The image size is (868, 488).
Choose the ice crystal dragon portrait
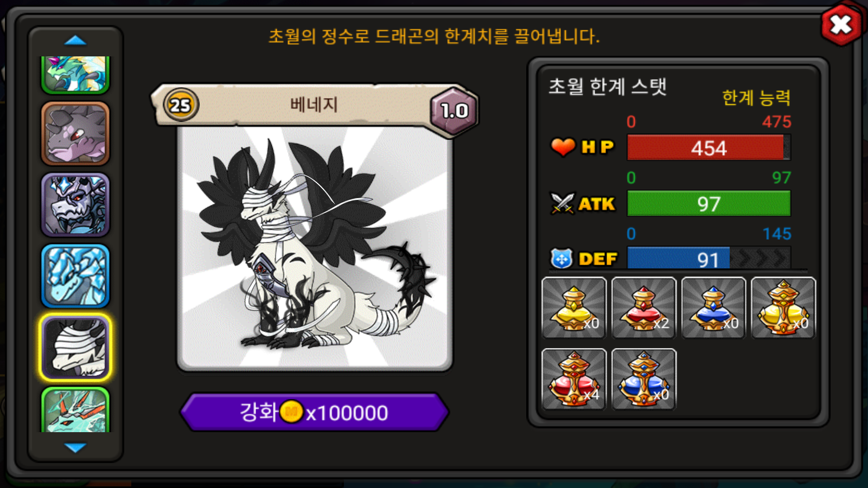(75, 276)
